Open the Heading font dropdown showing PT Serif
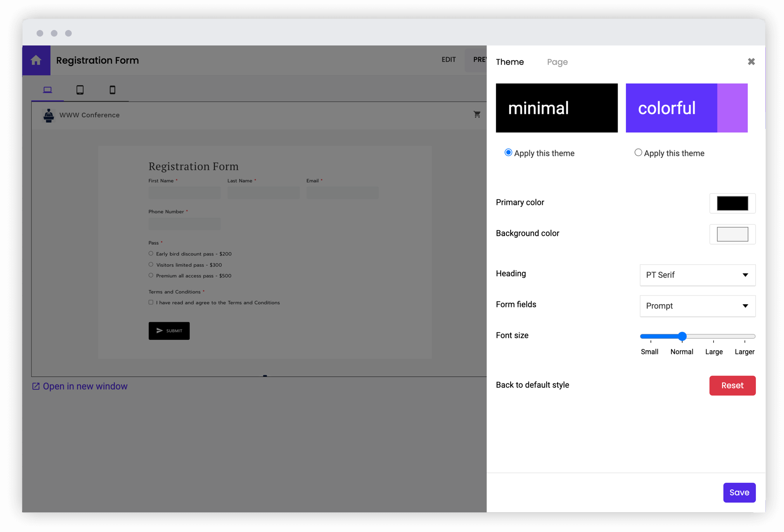Screen dimensions: 784x532 [x=697, y=275]
